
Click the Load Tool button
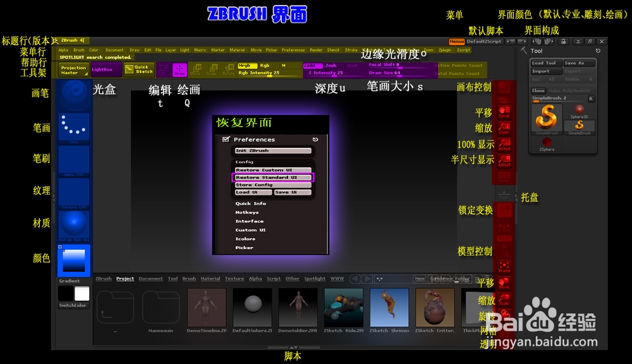click(547, 63)
